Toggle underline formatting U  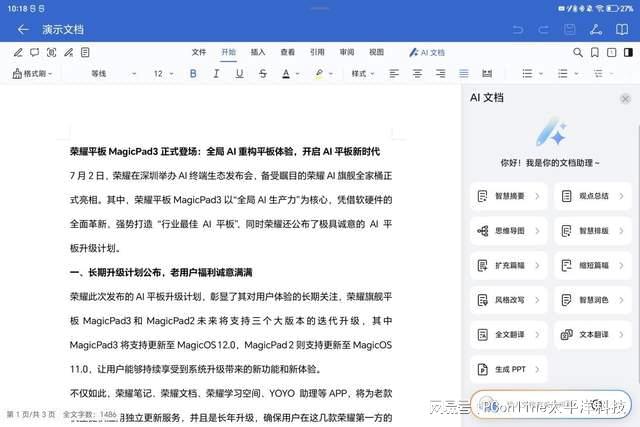click(x=240, y=73)
